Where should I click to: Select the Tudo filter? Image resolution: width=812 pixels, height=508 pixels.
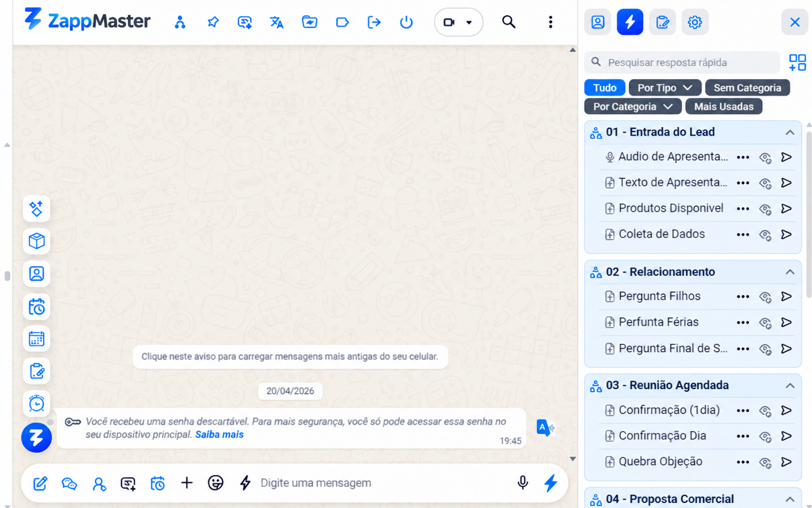click(x=605, y=88)
